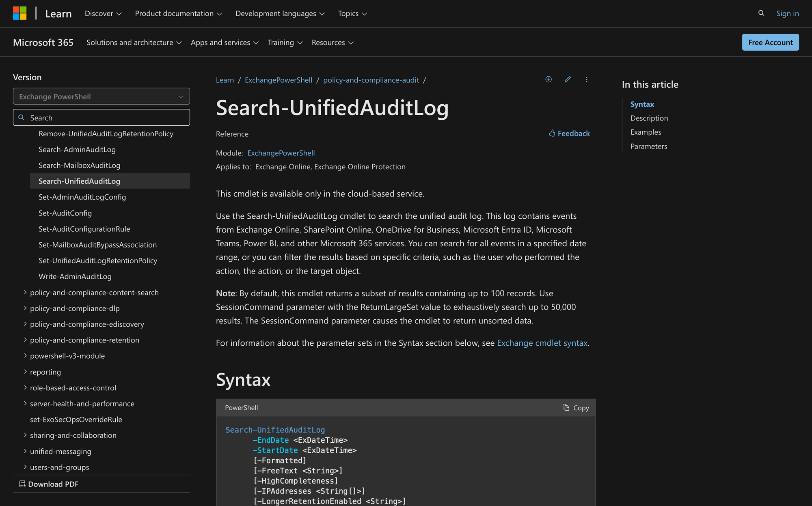This screenshot has height=506, width=812.
Task: Click the Download PDF icon
Action: click(22, 484)
